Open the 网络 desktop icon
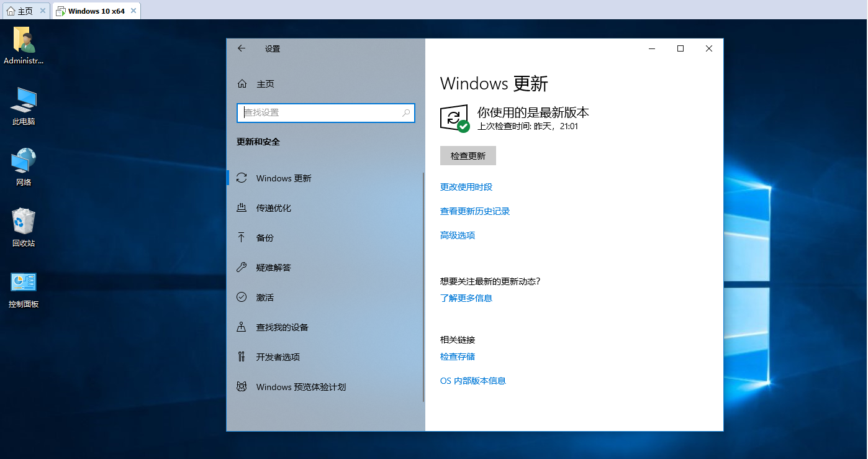 (x=24, y=161)
